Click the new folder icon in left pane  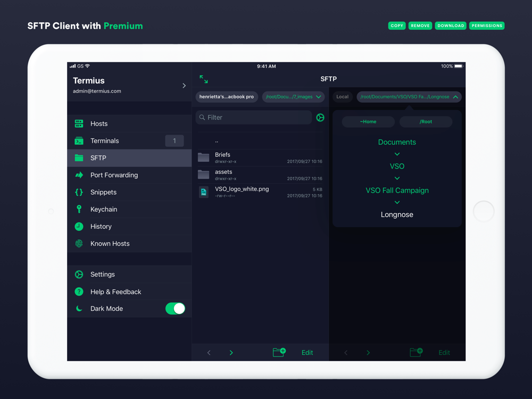click(x=279, y=352)
